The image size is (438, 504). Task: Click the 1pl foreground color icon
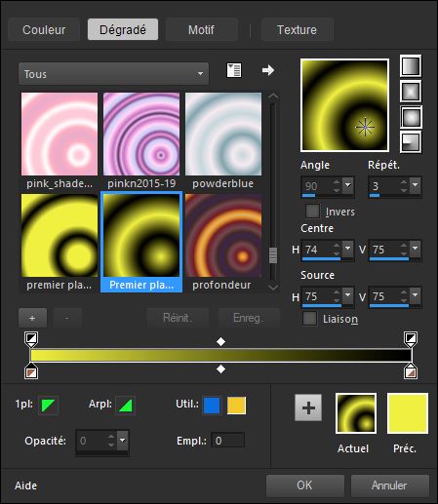click(48, 406)
